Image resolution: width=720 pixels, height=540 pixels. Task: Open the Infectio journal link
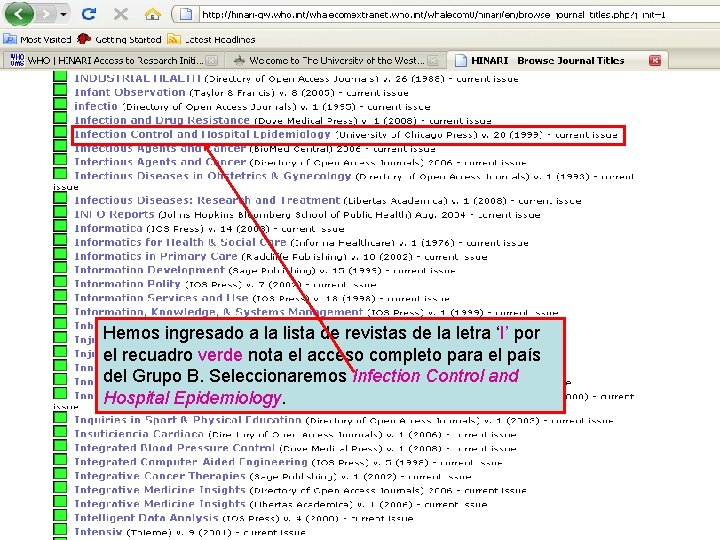pos(96,106)
